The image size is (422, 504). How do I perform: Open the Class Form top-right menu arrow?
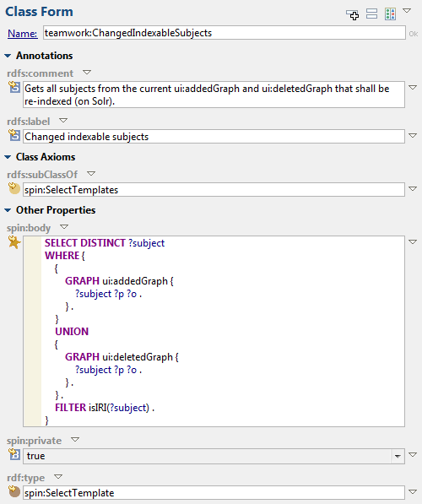[407, 11]
